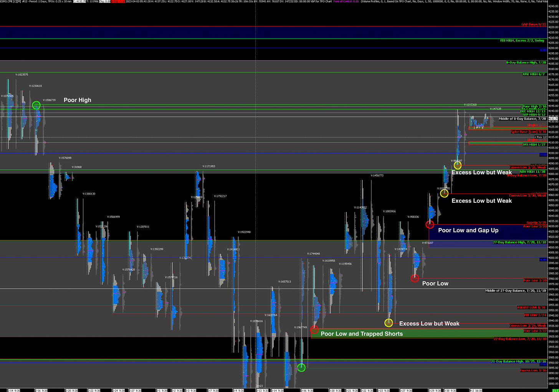Click the 8-Day Balance Low, 7/28 label
The height and width of the screenshot is (392, 559).
pos(527,175)
